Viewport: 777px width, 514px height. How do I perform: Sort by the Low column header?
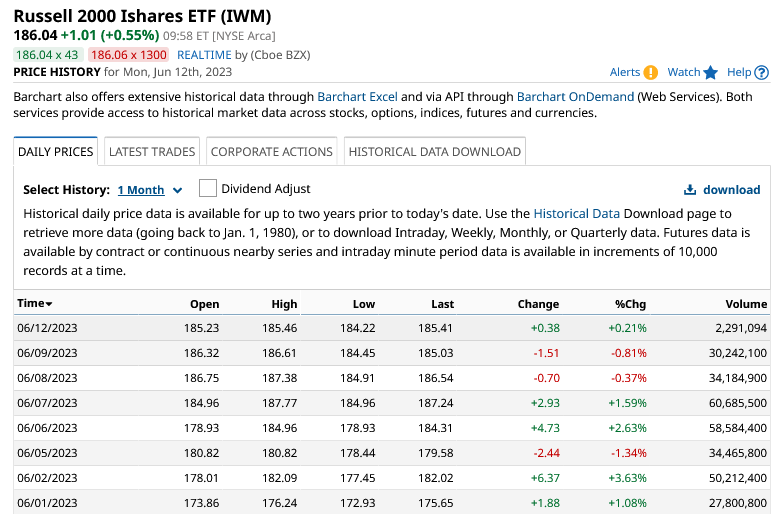pyautogui.click(x=364, y=304)
